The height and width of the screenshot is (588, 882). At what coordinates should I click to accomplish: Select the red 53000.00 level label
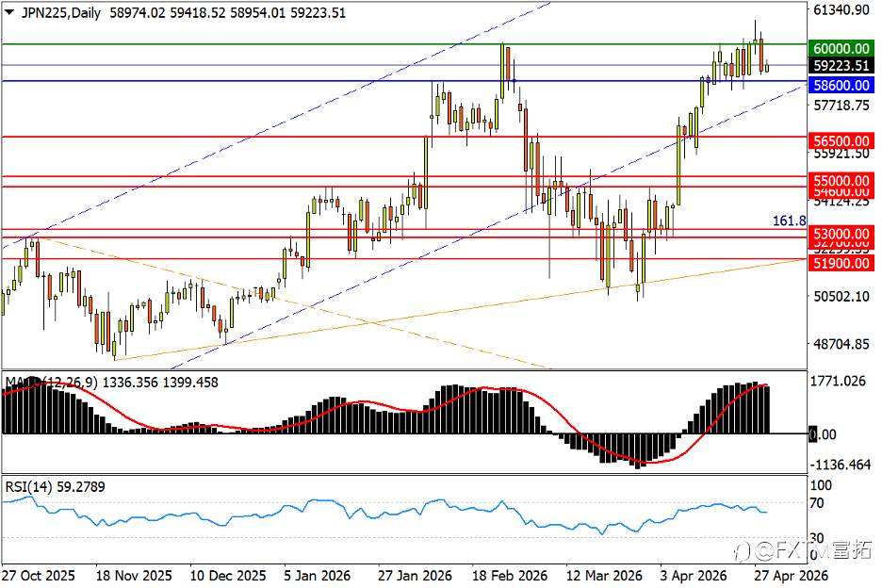841,233
